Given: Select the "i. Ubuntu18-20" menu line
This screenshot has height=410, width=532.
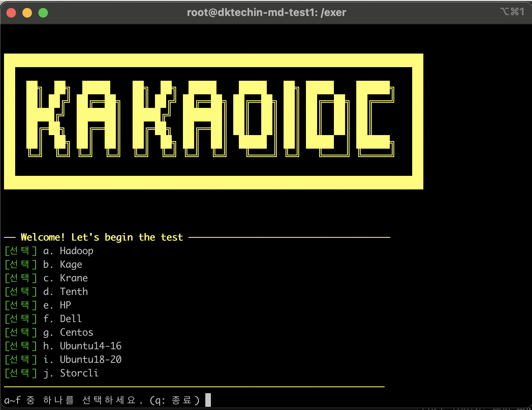Looking at the screenshot, I should pos(63,360).
